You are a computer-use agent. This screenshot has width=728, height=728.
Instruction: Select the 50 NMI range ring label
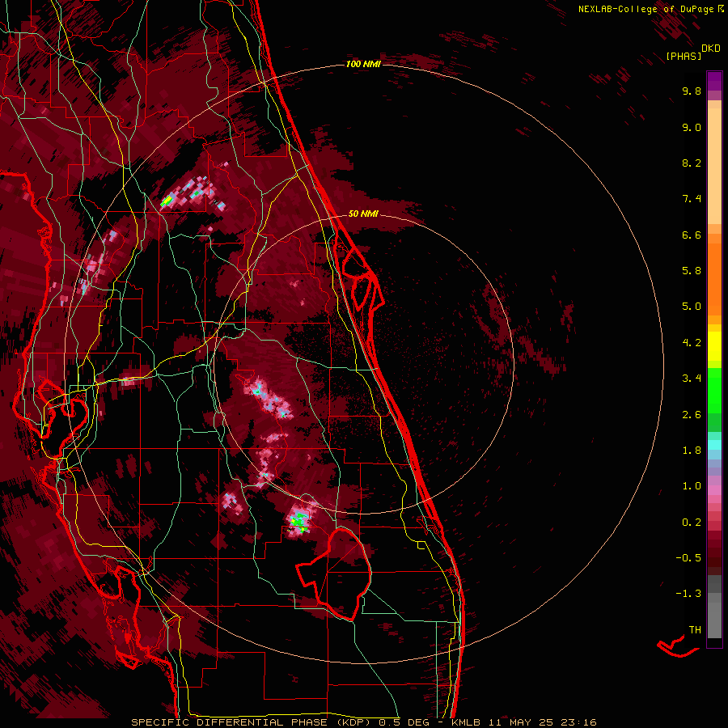(363, 214)
